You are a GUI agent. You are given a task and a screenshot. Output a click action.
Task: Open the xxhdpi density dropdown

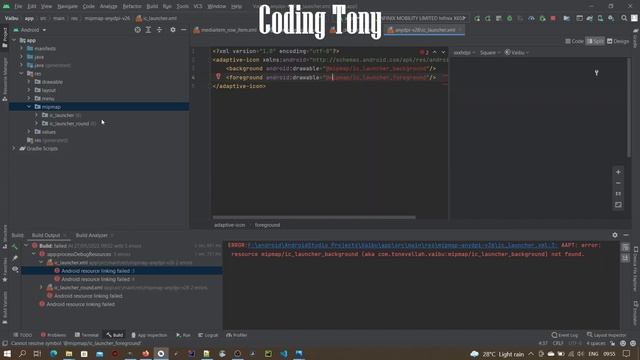coord(464,53)
